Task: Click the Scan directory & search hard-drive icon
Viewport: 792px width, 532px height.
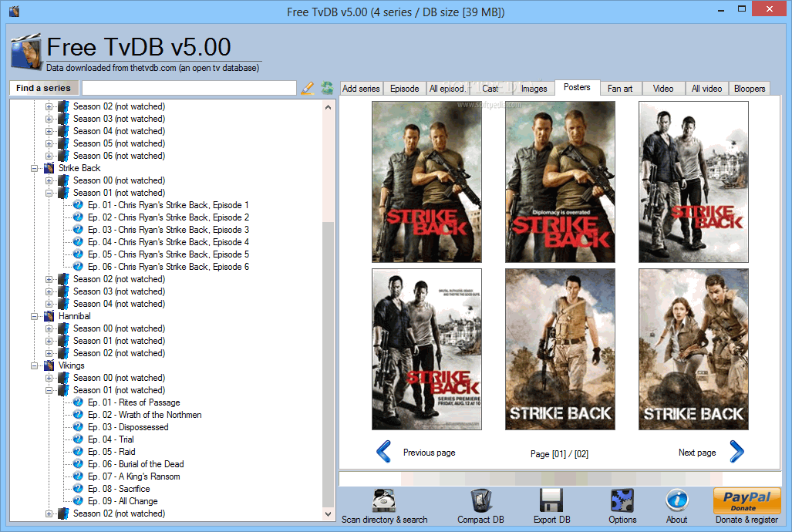Action: (384, 500)
